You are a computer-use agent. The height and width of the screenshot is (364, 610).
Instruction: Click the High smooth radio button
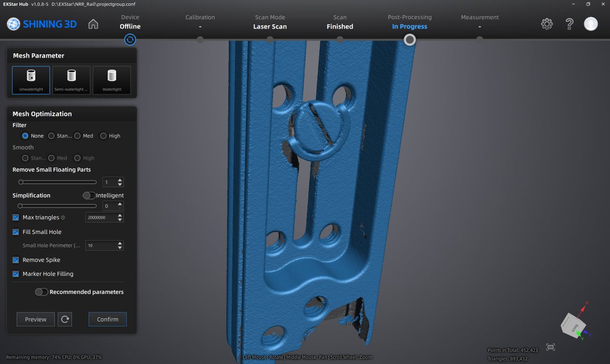pos(77,158)
